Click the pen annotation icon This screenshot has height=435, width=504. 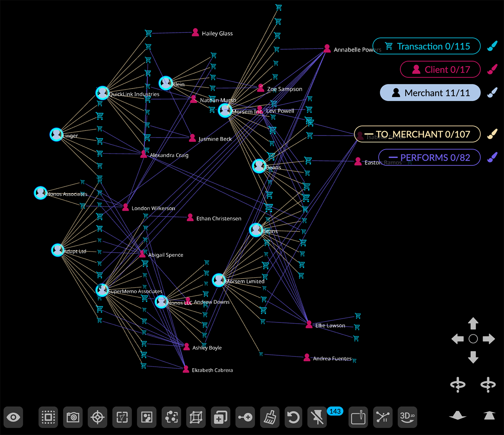pyautogui.click(x=358, y=417)
